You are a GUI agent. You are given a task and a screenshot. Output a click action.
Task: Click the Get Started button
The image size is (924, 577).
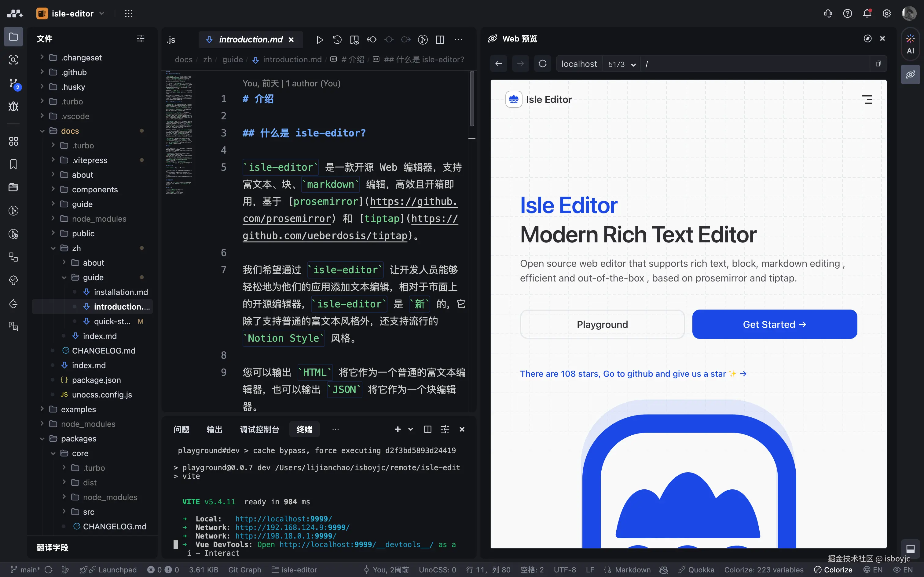774,324
